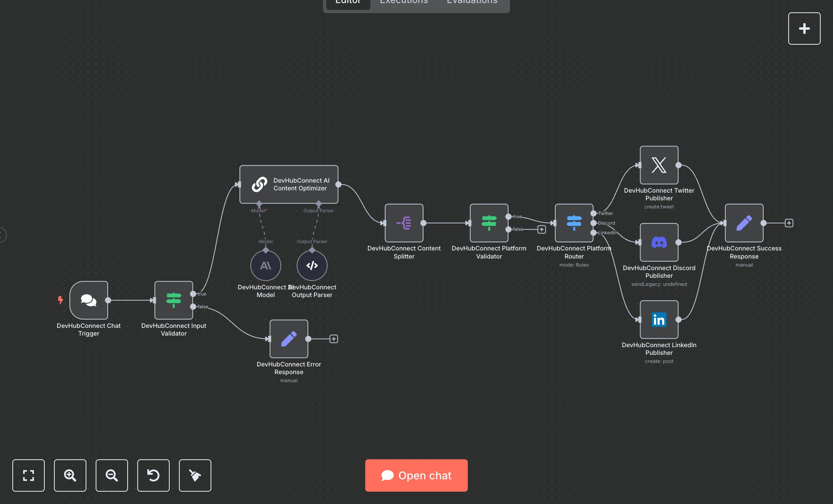Select the DevHubConnect Input Validator node
Image resolution: width=833 pixels, height=504 pixels.
point(174,300)
